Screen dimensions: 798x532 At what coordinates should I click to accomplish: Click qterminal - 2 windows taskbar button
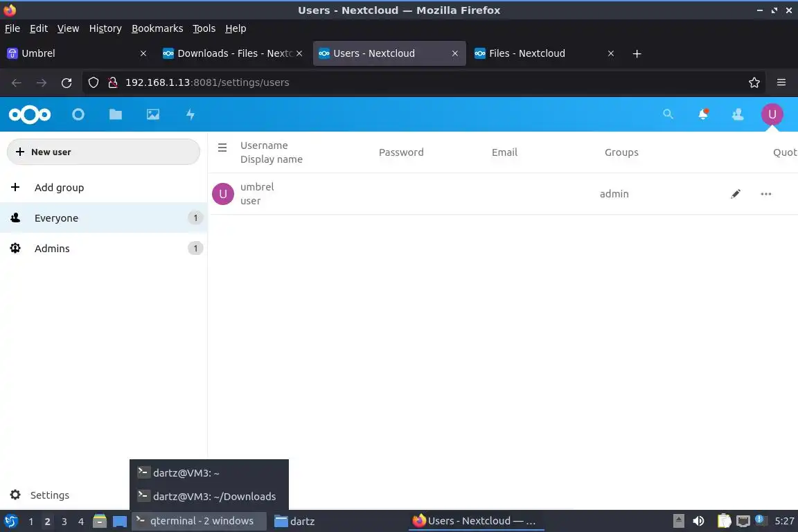click(199, 521)
